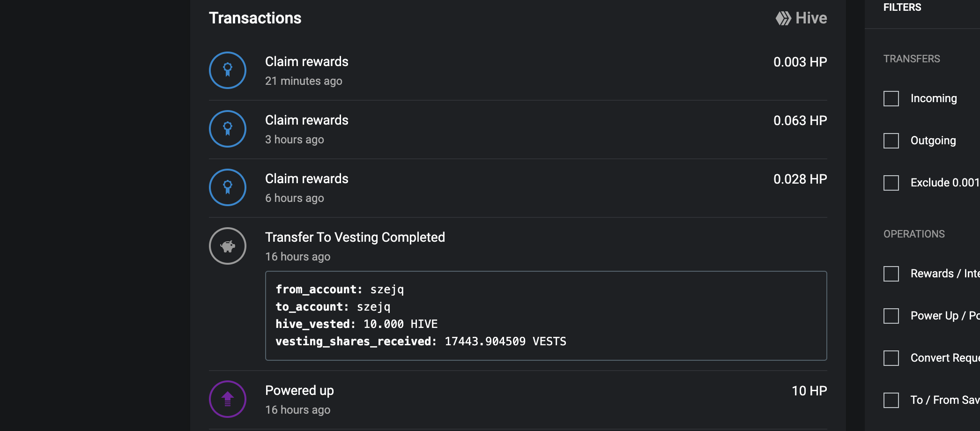The height and width of the screenshot is (431, 980).
Task: Check the To / From Savings checkbox
Action: tap(891, 400)
